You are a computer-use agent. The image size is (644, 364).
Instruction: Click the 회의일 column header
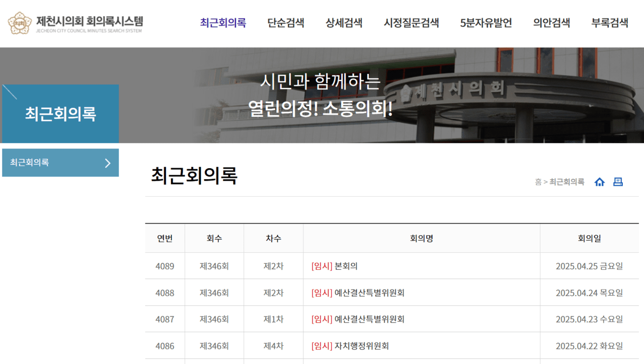tap(589, 238)
